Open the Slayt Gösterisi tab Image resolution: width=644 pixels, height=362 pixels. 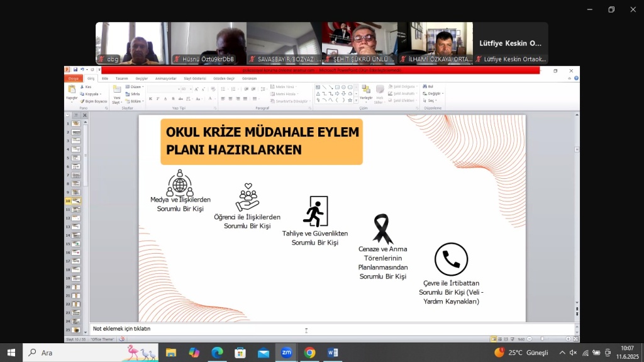click(194, 78)
